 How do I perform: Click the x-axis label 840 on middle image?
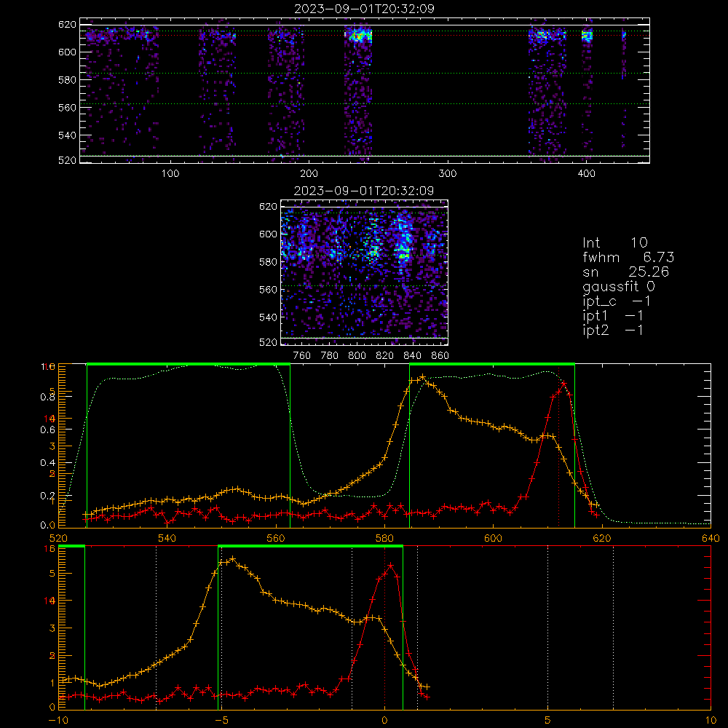click(x=412, y=356)
